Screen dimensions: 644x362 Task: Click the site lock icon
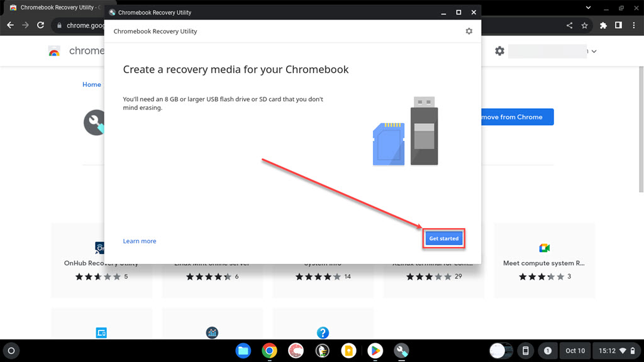pyautogui.click(x=59, y=25)
